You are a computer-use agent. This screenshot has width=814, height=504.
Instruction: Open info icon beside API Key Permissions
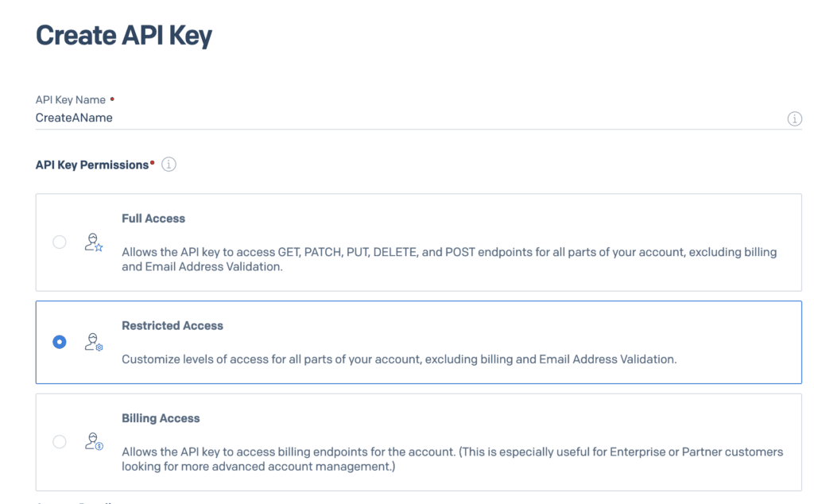(x=169, y=165)
